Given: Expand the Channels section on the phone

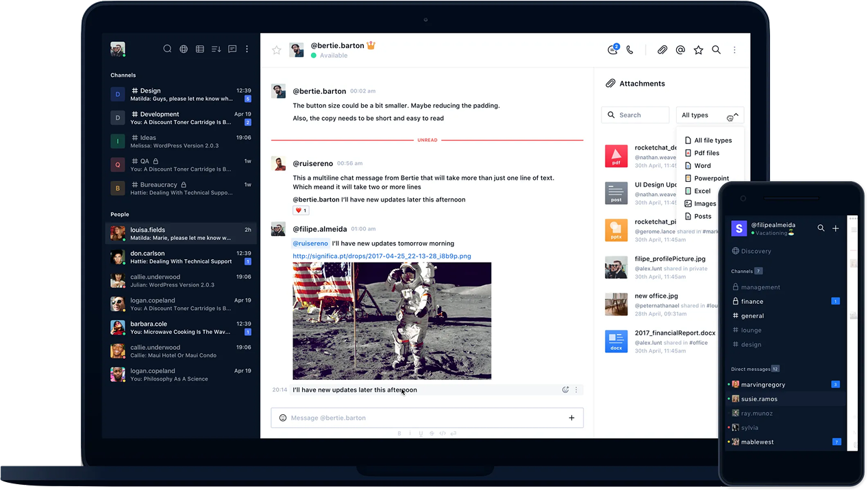Looking at the screenshot, I should point(746,271).
